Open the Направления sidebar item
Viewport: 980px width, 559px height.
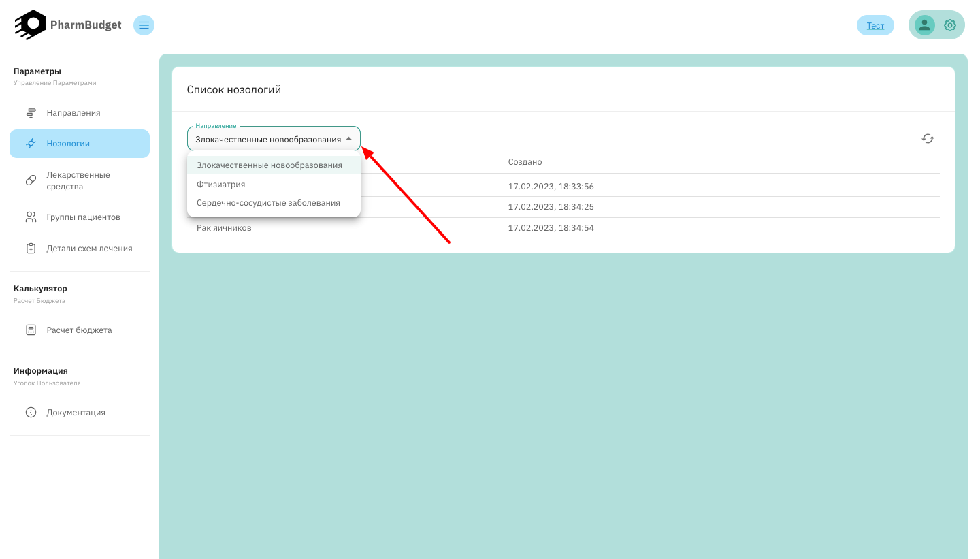tap(80, 112)
